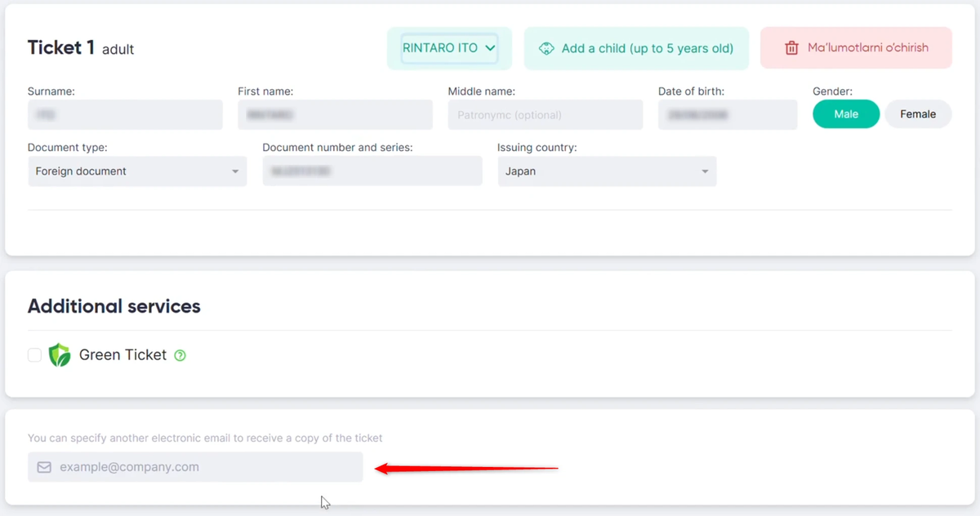Click the Green Ticket label text
980x516 pixels.
pyautogui.click(x=122, y=355)
